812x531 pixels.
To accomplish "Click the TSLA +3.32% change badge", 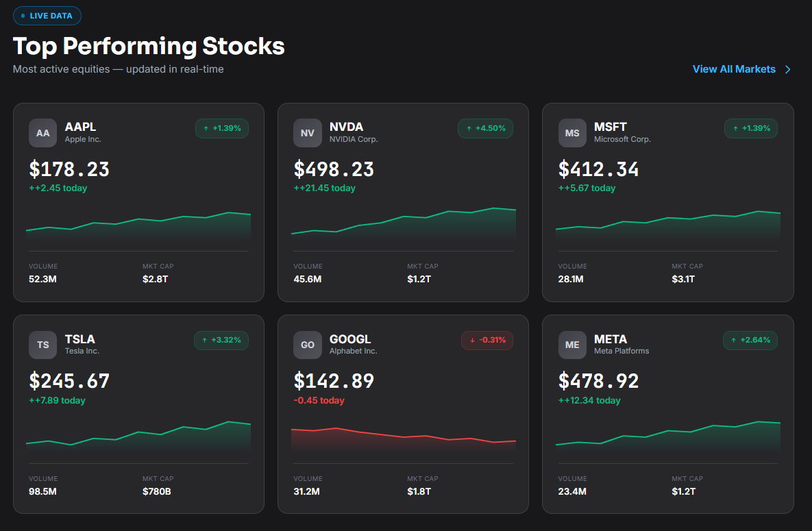I will point(221,341).
